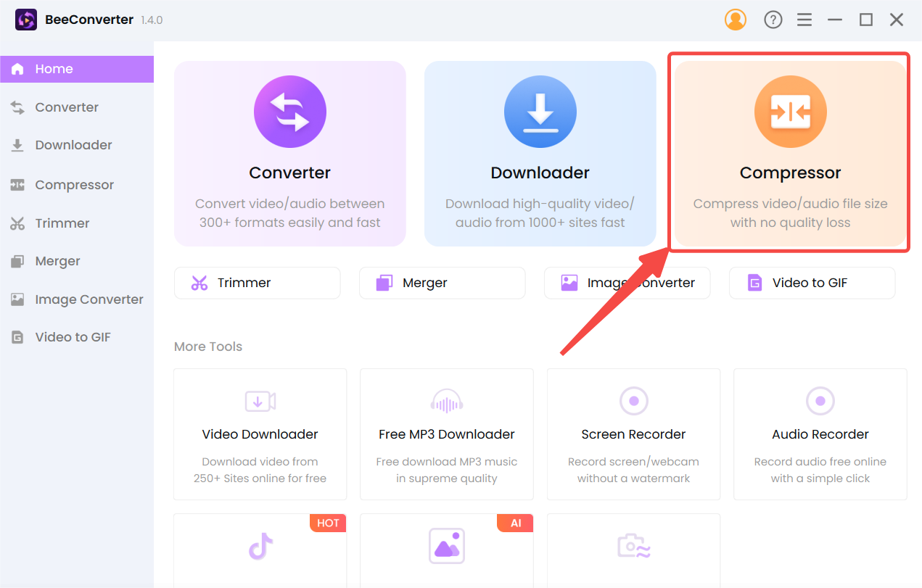Click the AI image icon card

point(447,545)
